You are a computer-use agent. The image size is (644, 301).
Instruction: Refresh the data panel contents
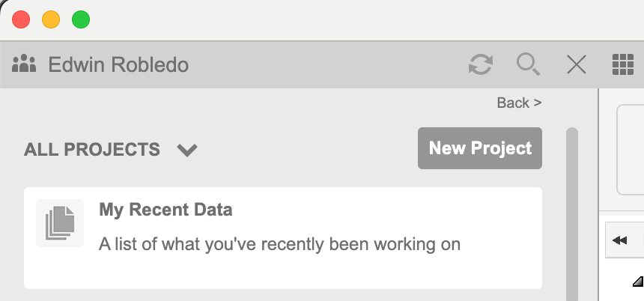480,64
